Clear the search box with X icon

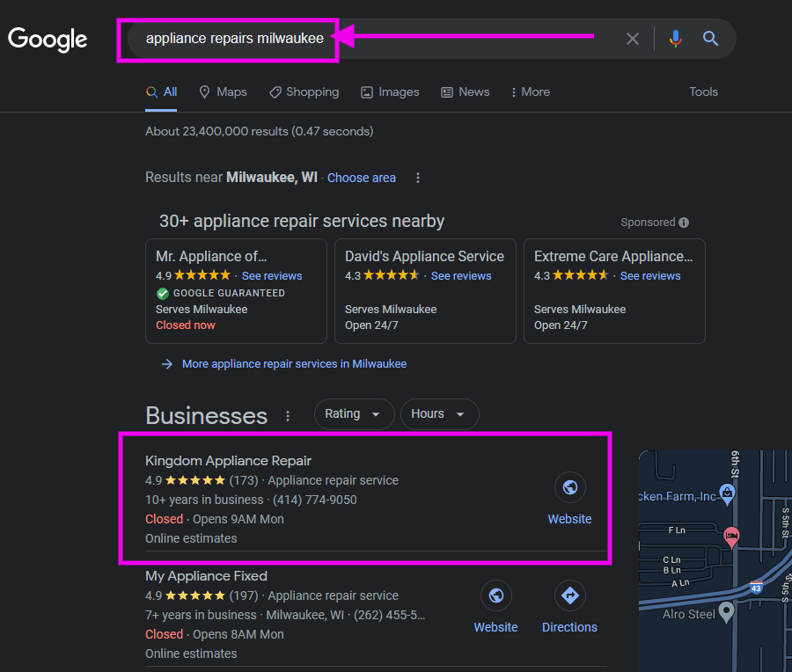point(633,39)
